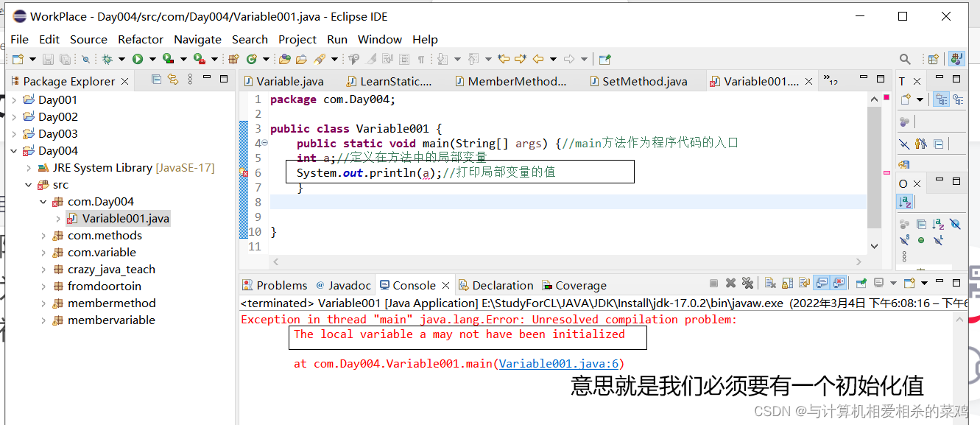Select Variable001.java in Package Explorer
The image size is (980, 425).
pyautogui.click(x=126, y=218)
